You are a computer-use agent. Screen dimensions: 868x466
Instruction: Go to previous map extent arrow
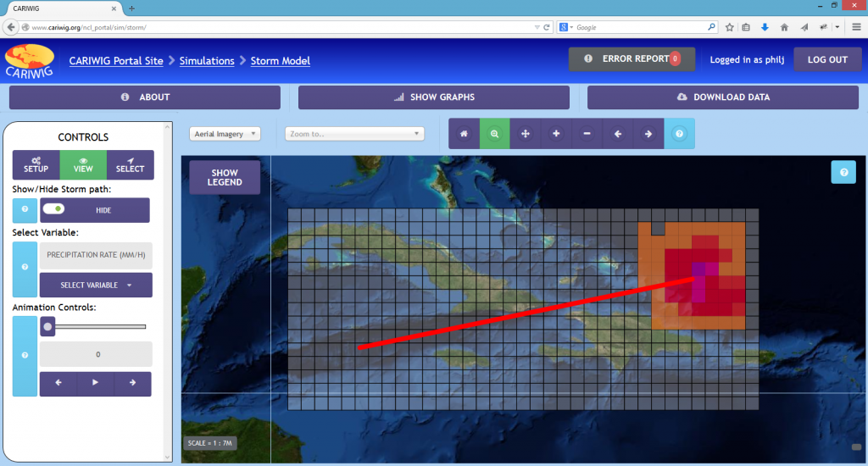tap(617, 134)
